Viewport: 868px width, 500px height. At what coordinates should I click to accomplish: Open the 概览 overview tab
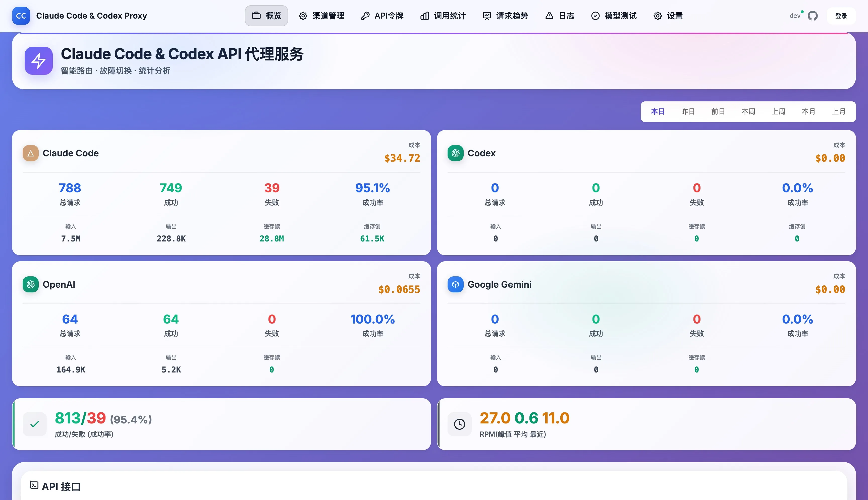click(266, 16)
